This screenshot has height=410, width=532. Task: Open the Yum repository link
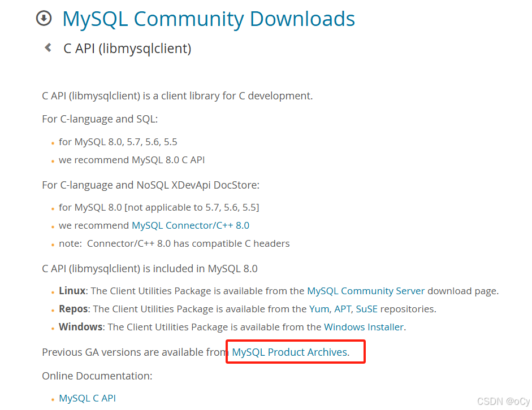[319, 309]
